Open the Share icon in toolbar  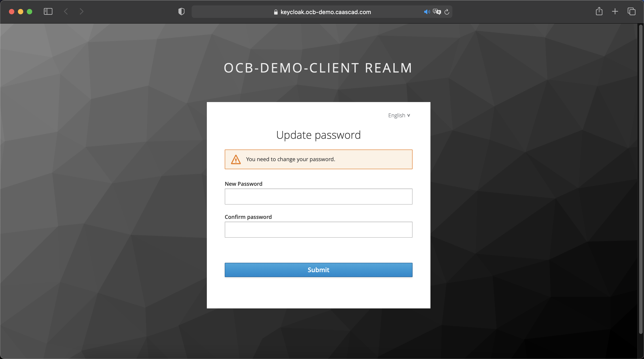[599, 11]
